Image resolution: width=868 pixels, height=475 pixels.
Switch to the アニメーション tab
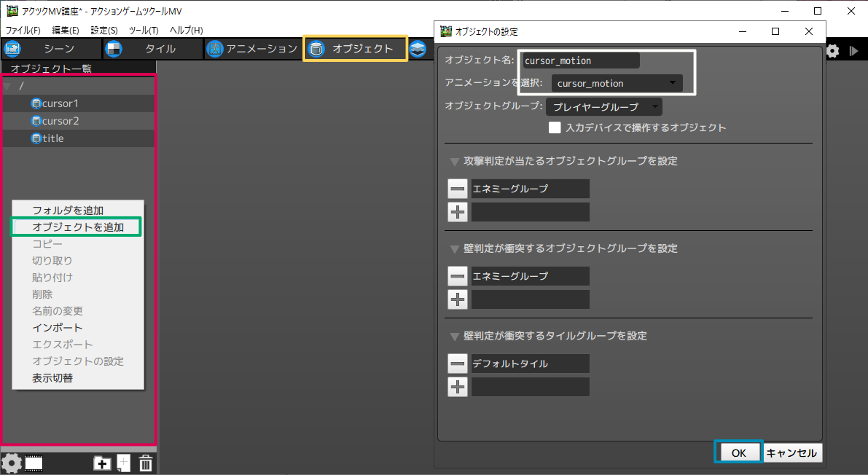252,49
